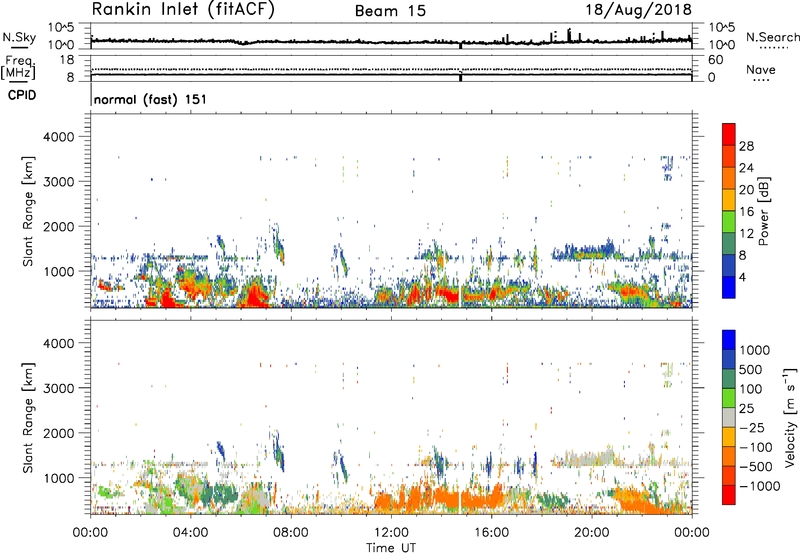Image resolution: width=800 pixels, height=554 pixels.
Task: Click the 'Nave' legend label
Action: (x=761, y=69)
